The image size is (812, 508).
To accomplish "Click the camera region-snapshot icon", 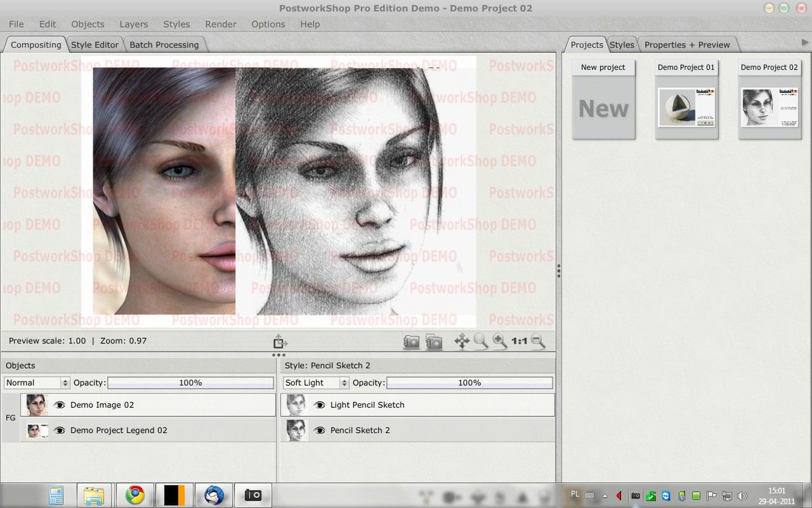I will (x=434, y=342).
